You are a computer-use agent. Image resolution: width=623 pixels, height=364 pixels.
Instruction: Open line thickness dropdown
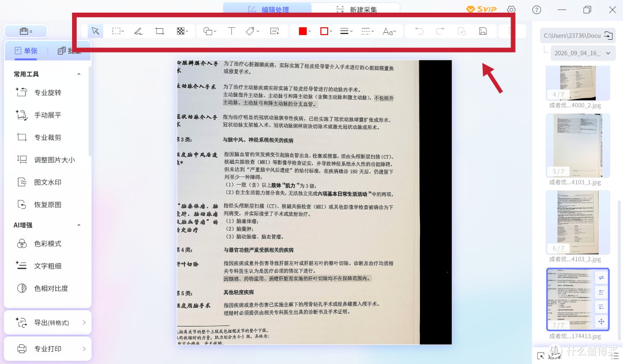346,31
